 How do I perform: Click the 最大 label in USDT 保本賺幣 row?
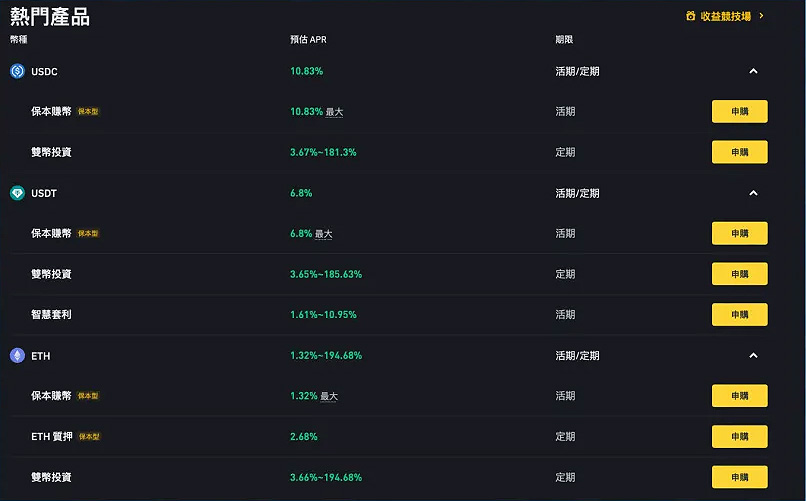[x=324, y=234]
